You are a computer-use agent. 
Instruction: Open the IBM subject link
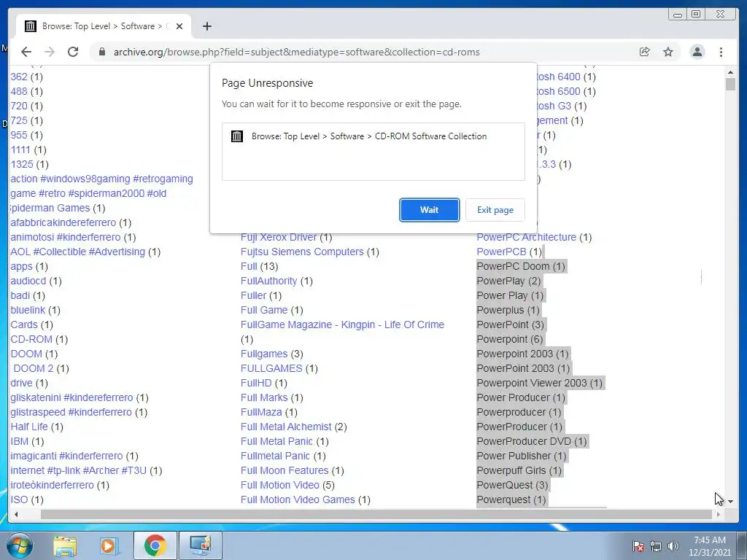pyautogui.click(x=20, y=441)
